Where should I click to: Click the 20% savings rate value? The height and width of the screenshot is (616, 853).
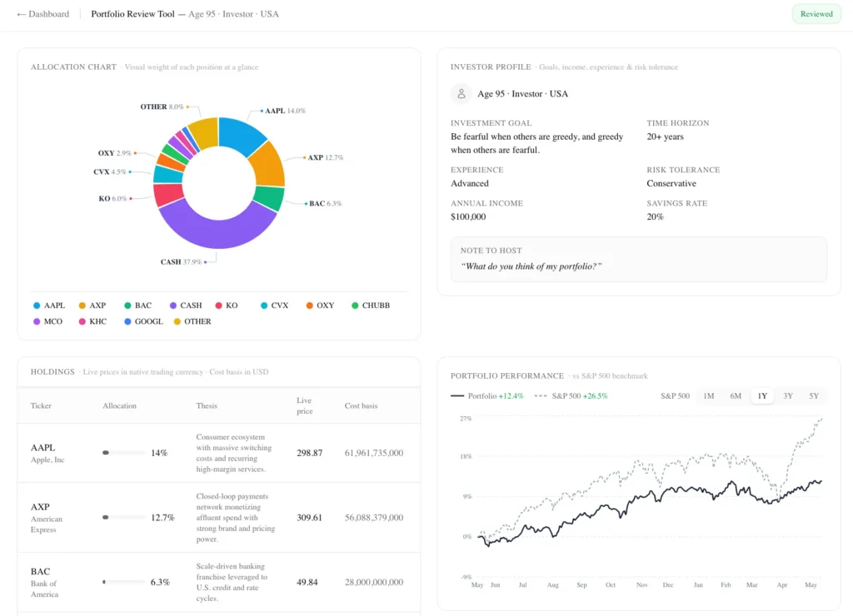pyautogui.click(x=655, y=217)
